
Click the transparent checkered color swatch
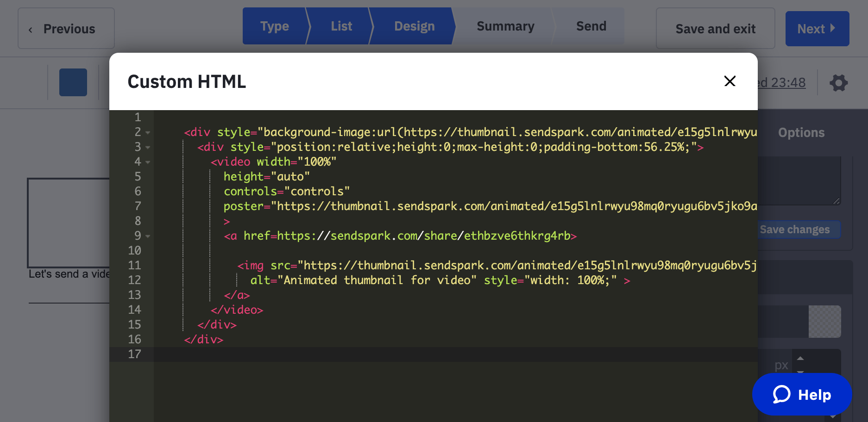point(824,322)
